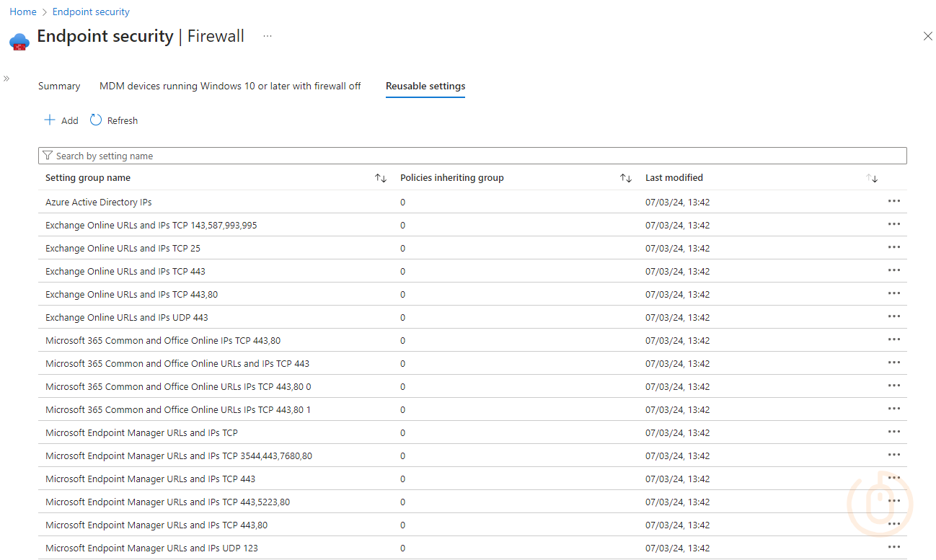Select the Reusable settings tab

[425, 86]
